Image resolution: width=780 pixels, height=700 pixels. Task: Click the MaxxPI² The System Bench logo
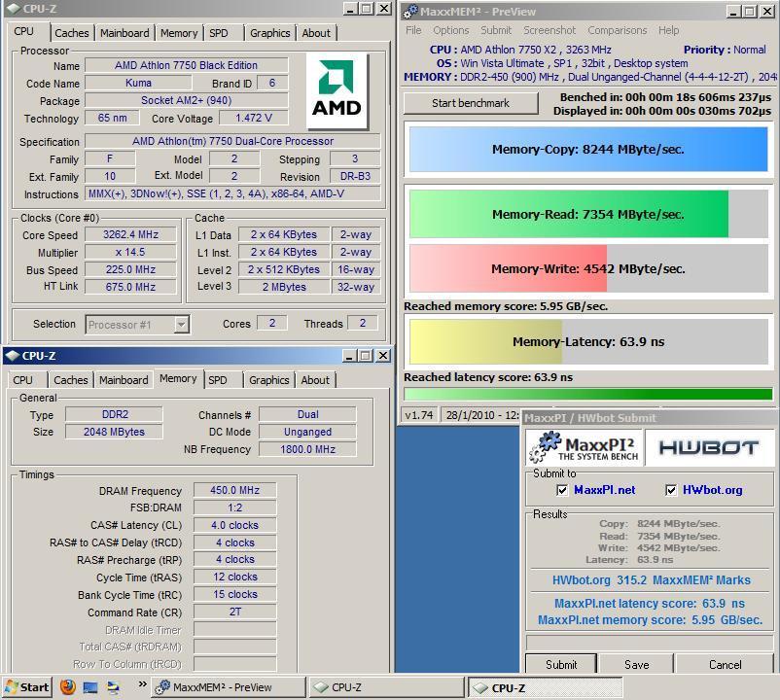point(585,447)
